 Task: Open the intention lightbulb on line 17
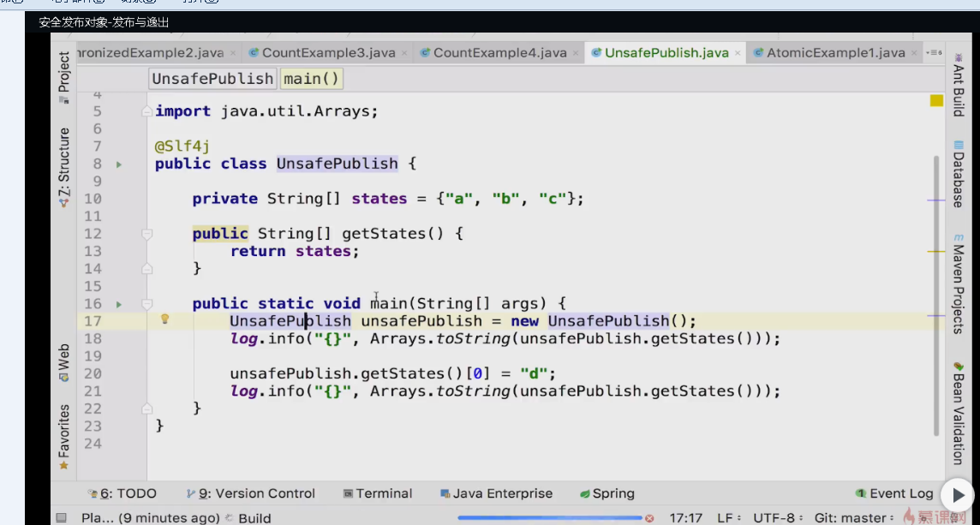165,319
